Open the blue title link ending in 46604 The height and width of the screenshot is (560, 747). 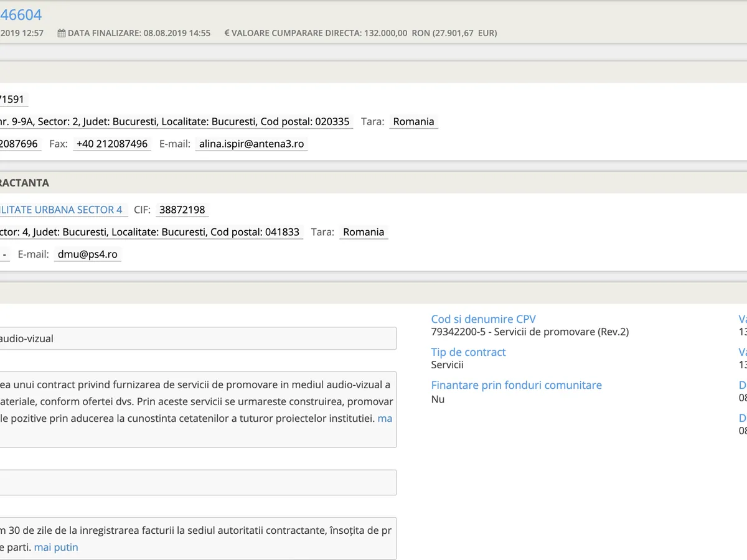coord(21,14)
